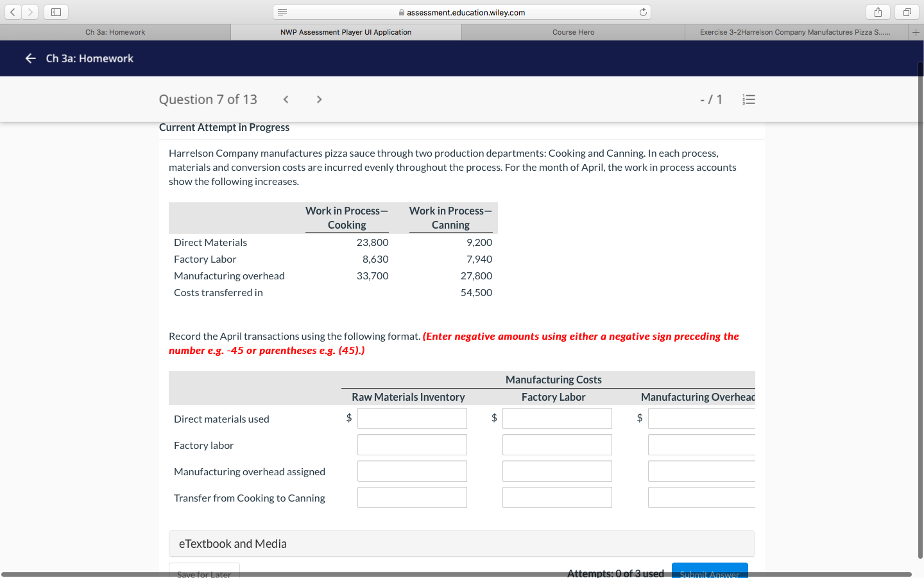Open the numbered question list icon

(x=748, y=99)
